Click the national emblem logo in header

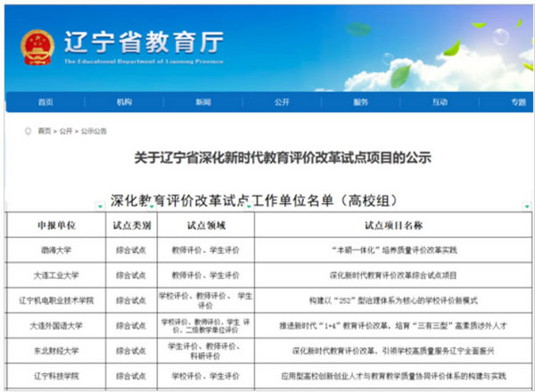[37, 47]
